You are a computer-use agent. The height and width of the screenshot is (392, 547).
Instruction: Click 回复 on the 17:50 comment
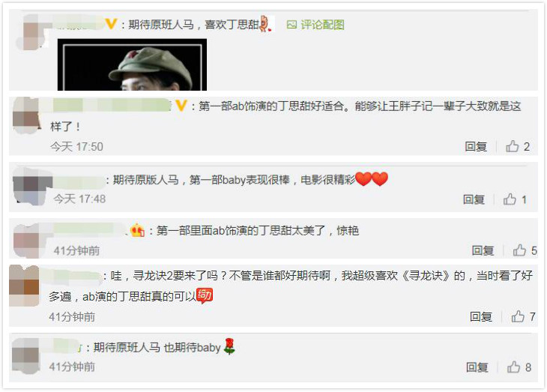click(x=476, y=147)
